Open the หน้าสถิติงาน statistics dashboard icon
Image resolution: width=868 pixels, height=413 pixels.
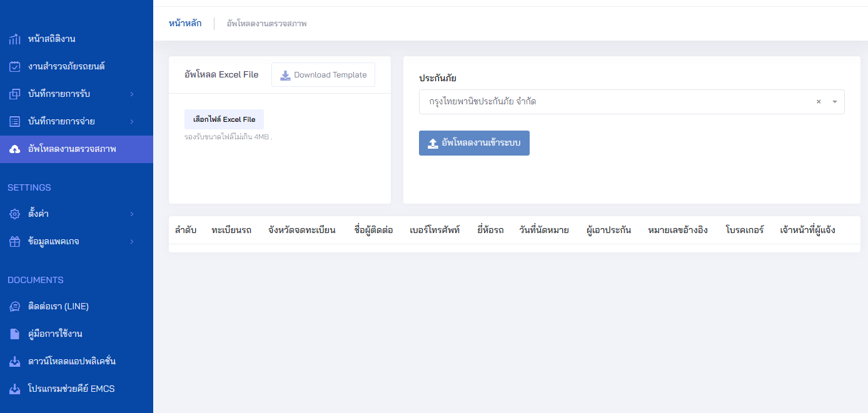[14, 38]
